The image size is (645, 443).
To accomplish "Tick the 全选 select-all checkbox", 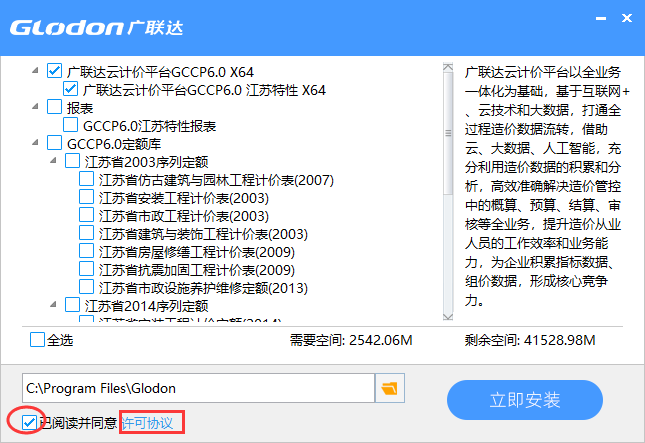I will [37, 340].
